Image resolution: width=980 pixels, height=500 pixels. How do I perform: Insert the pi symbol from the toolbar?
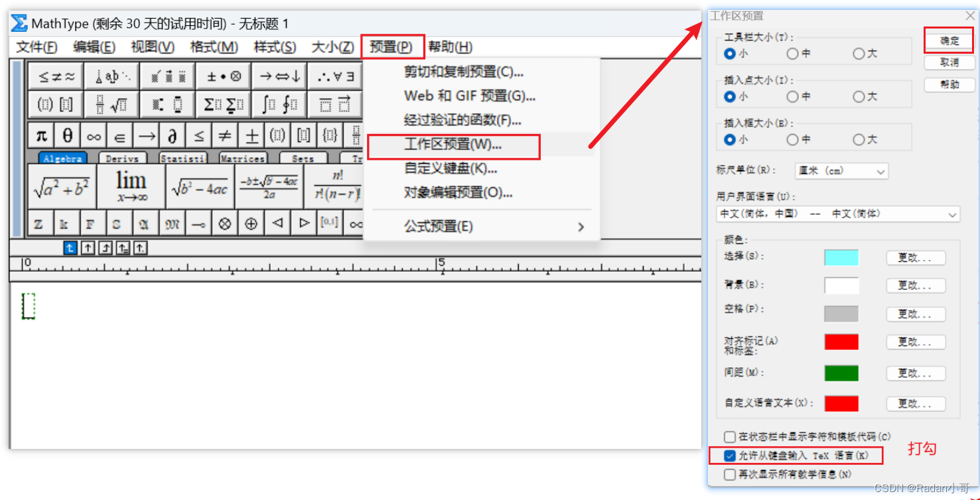pos(41,135)
